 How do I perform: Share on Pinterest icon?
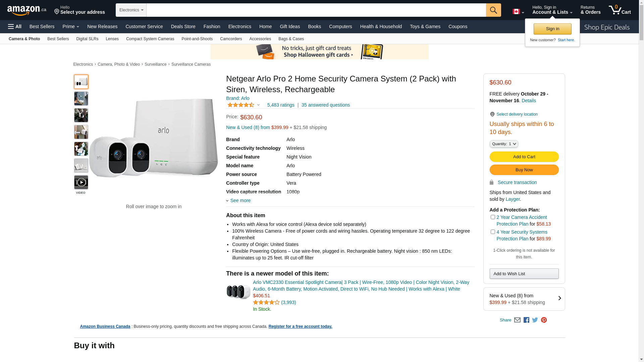pyautogui.click(x=544, y=320)
